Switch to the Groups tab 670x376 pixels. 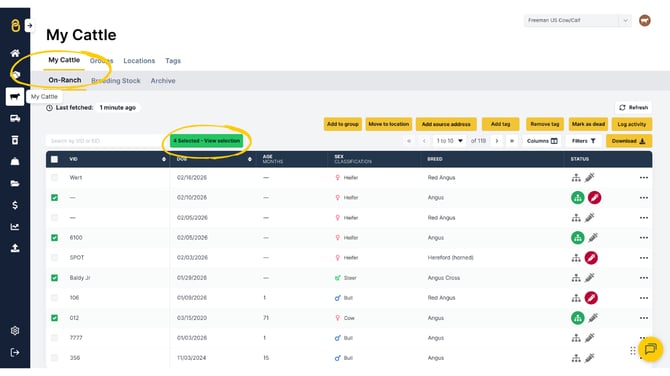[101, 61]
